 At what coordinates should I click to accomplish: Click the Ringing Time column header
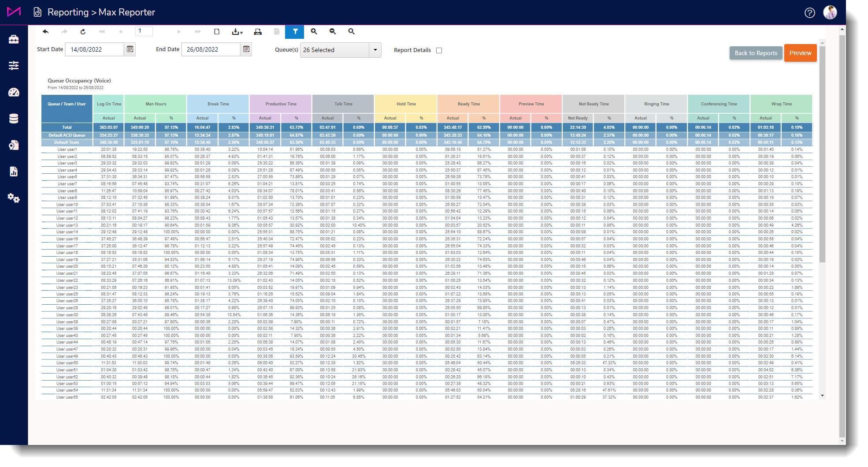pos(656,104)
